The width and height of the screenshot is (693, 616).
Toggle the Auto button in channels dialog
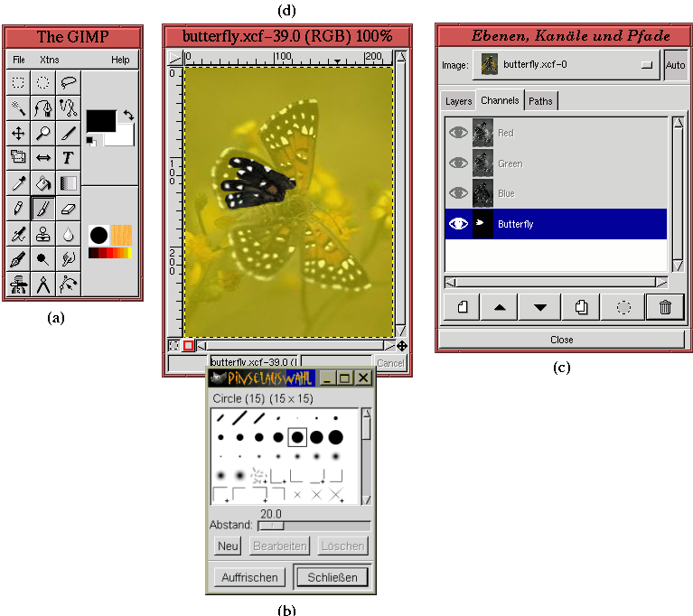[675, 66]
